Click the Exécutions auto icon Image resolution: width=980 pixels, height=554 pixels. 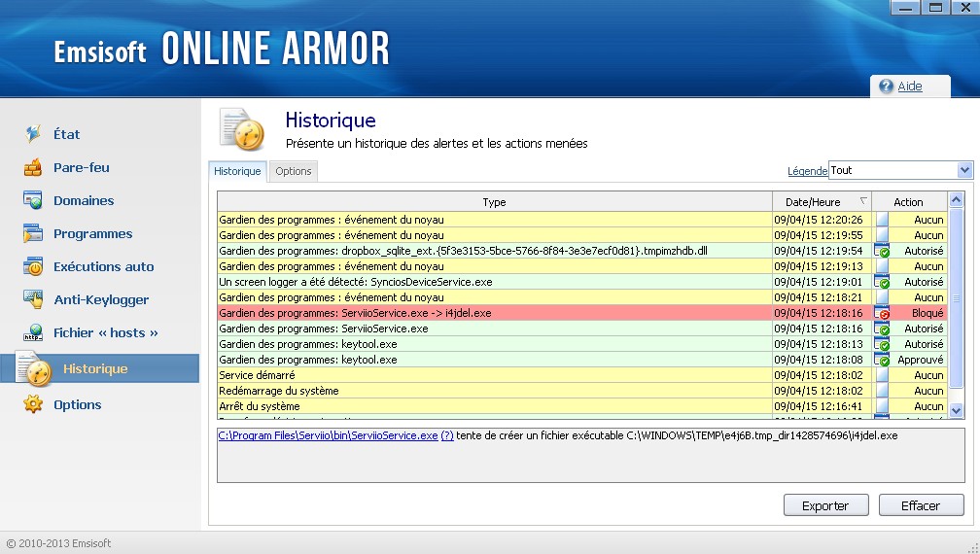pyautogui.click(x=33, y=266)
